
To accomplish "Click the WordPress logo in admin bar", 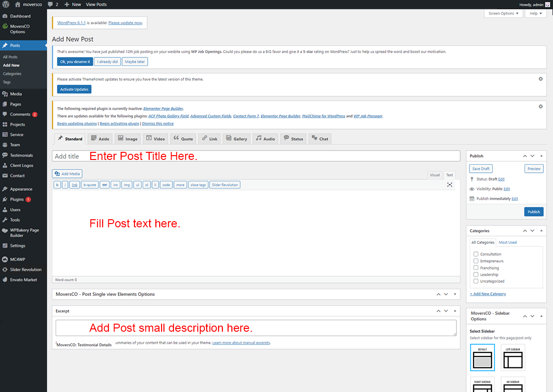I will pyautogui.click(x=5, y=4).
